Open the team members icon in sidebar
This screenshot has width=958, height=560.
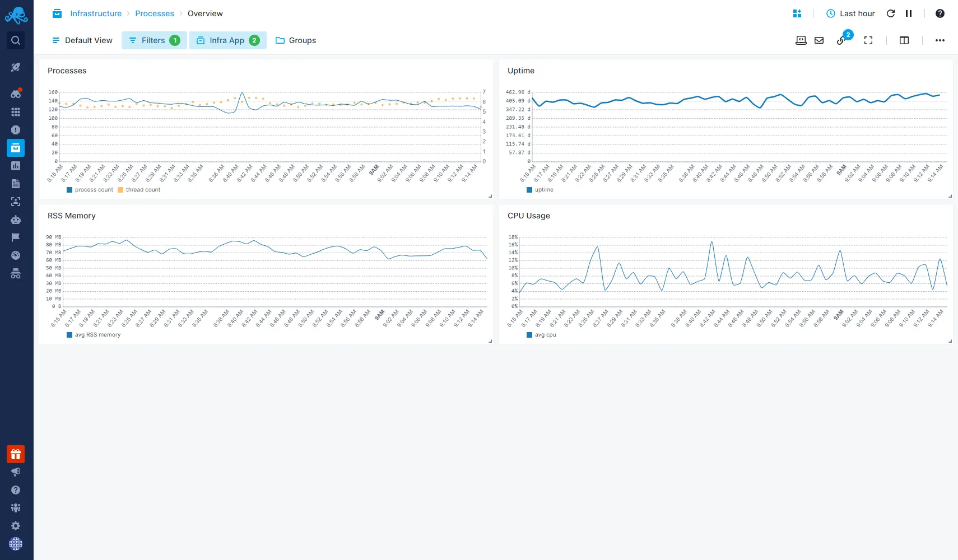[x=16, y=508]
